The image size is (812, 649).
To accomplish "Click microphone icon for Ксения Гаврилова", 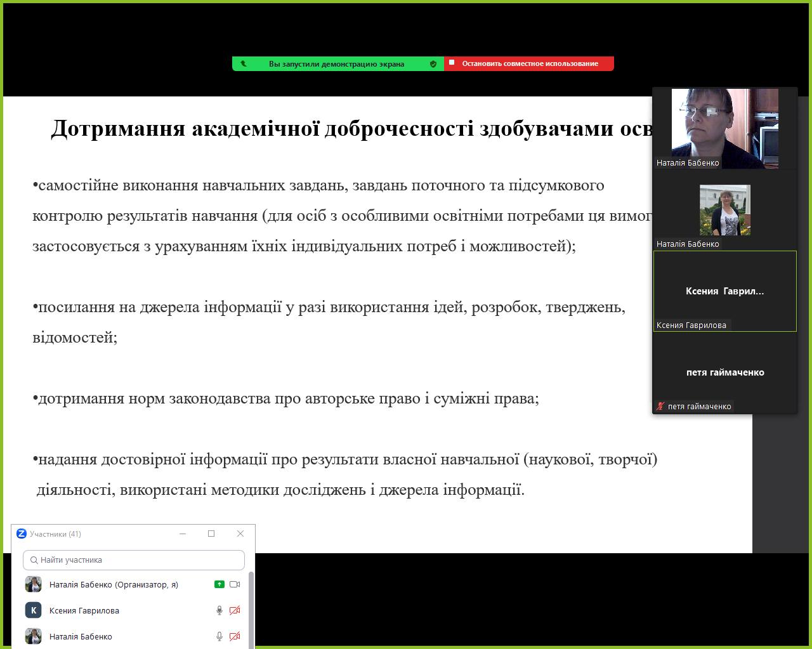I will click(219, 610).
